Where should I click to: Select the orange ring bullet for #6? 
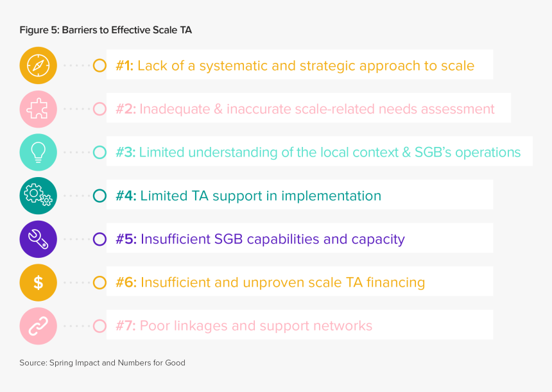coord(99,282)
